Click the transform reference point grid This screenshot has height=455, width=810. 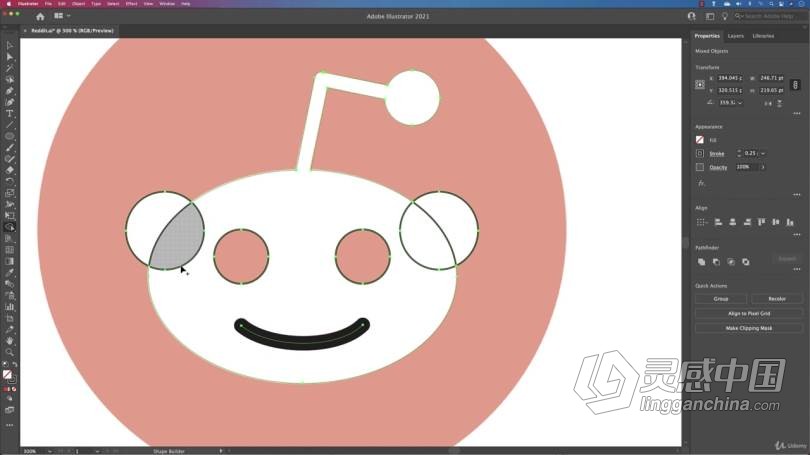click(700, 84)
